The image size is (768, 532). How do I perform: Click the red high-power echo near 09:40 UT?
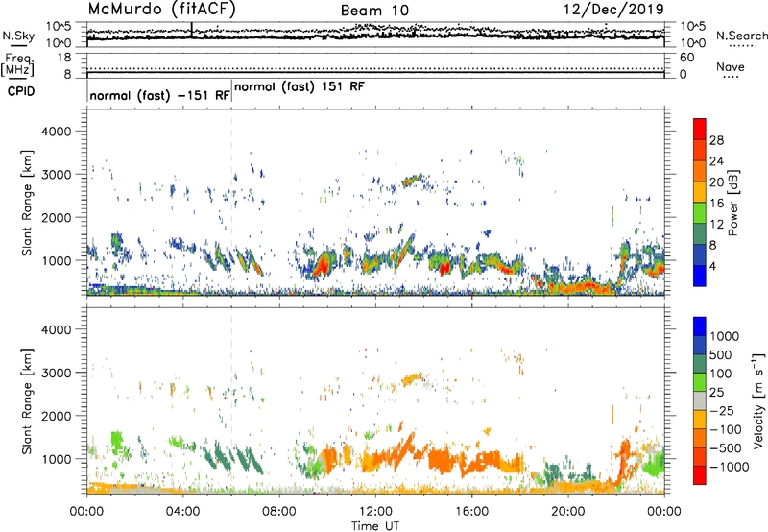tap(322, 266)
